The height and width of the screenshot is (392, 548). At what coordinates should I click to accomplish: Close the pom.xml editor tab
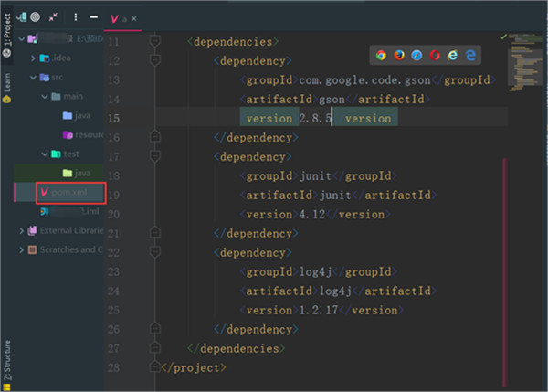click(134, 17)
